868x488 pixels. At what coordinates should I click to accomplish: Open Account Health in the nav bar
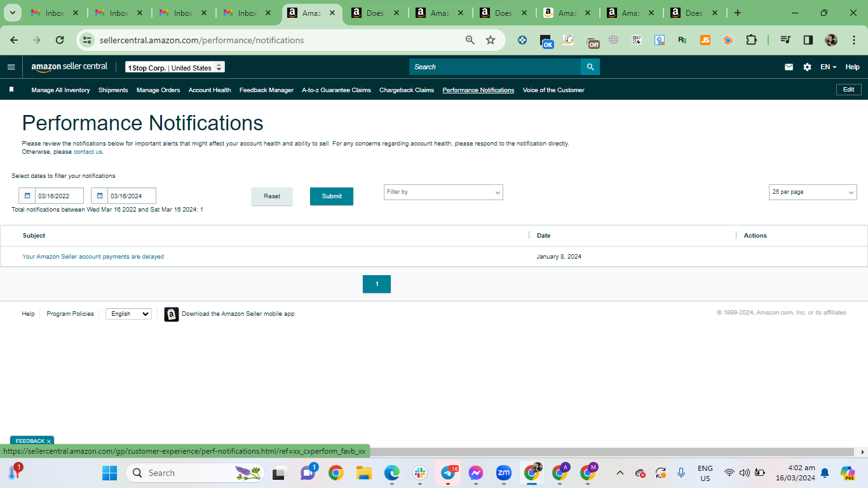210,90
